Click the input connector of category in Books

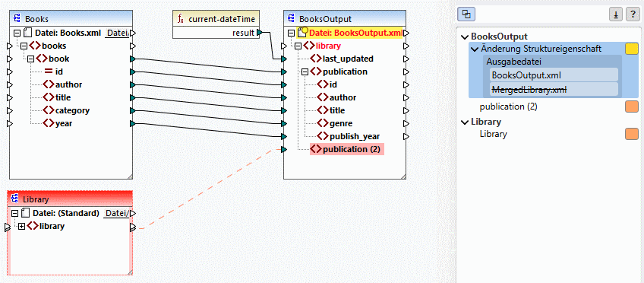pos(10,110)
